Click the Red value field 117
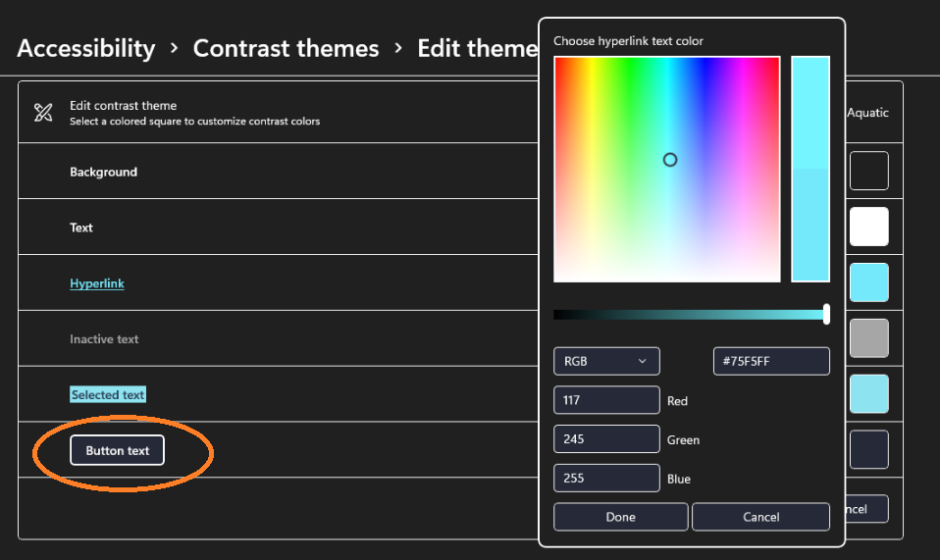940x560 pixels. click(606, 400)
